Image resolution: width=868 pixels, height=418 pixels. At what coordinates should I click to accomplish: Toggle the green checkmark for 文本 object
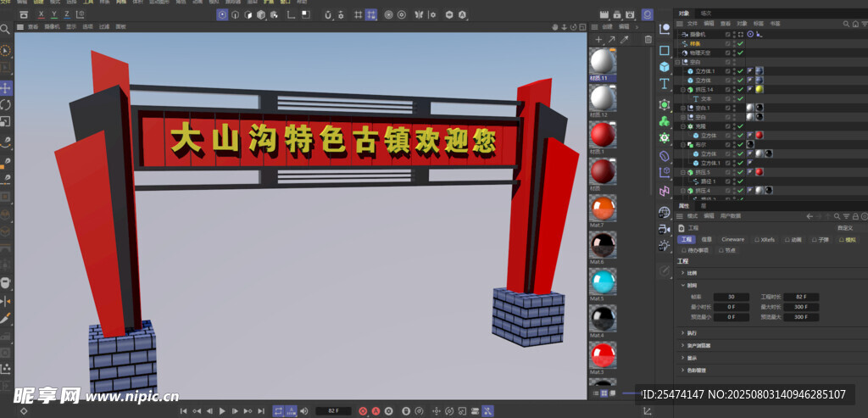click(x=740, y=99)
